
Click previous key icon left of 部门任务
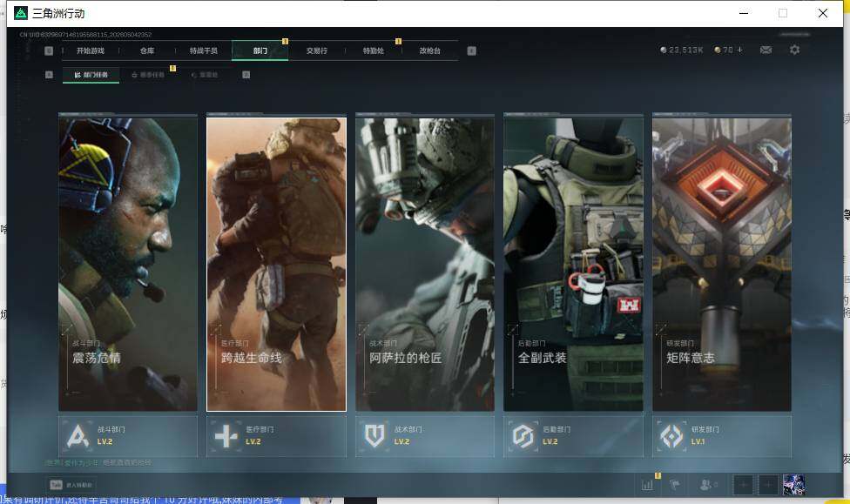pyautogui.click(x=49, y=75)
